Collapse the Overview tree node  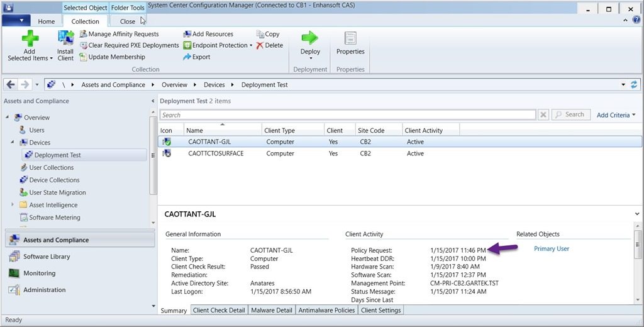tap(7, 118)
